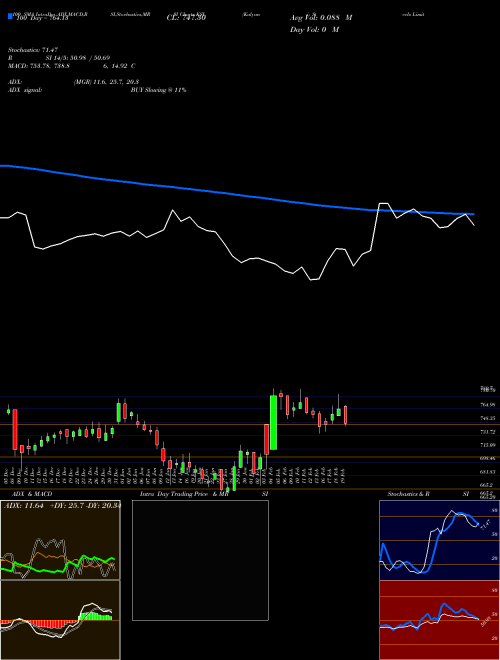Open the ADX indicator chart panel
Screen dimensions: 500x660
(x=60, y=540)
